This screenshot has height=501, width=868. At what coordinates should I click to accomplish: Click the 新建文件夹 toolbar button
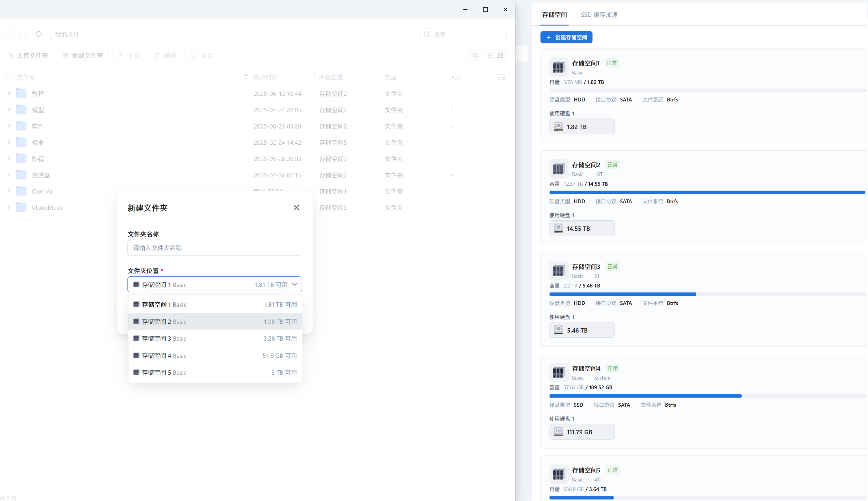coord(83,55)
